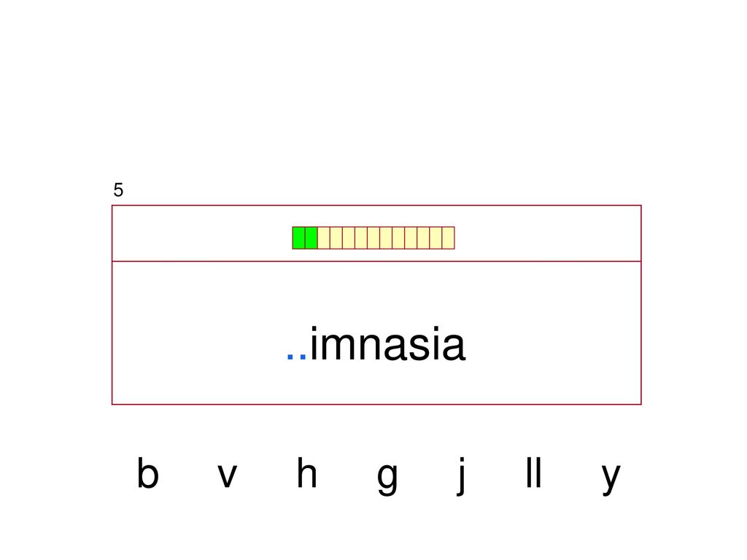Viewport: 747px width, 560px height.
Task: Click the second green progress cell
Action: point(311,238)
